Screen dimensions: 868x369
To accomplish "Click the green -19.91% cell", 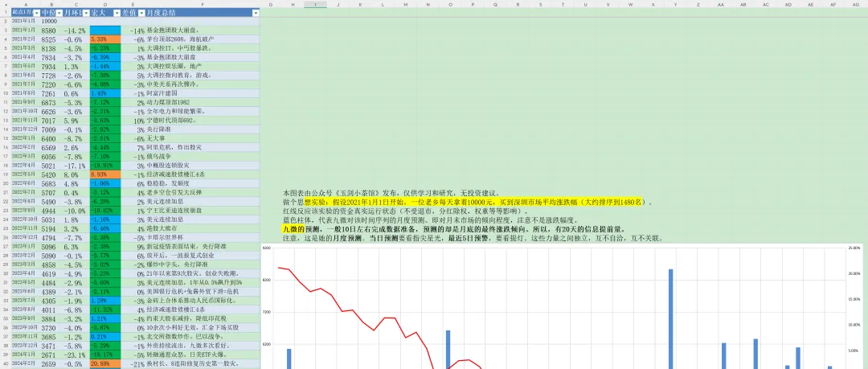I will 105,165.
